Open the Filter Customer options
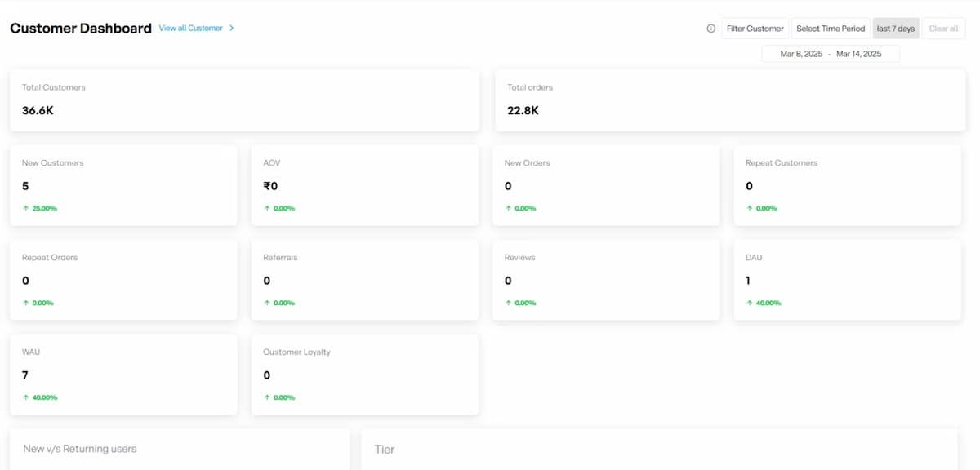 pos(755,28)
